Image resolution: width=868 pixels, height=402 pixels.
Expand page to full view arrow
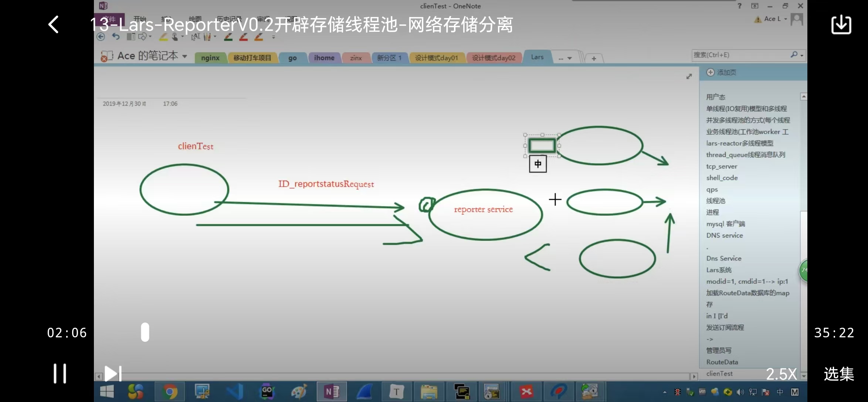[x=689, y=76]
